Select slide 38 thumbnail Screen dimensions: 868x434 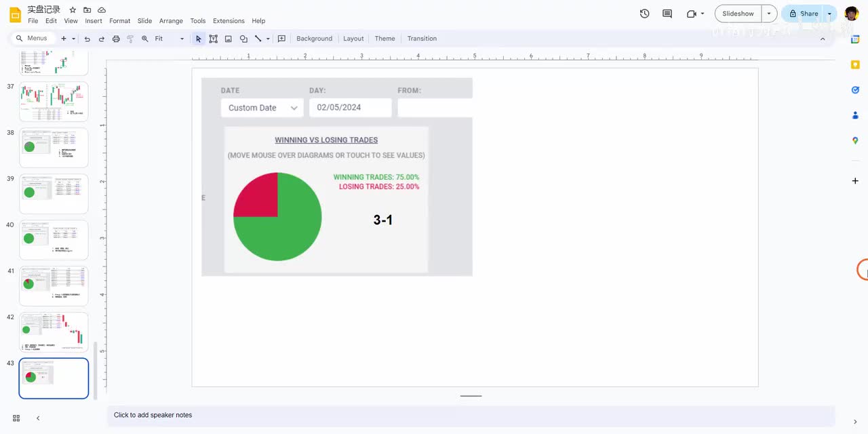tap(54, 148)
